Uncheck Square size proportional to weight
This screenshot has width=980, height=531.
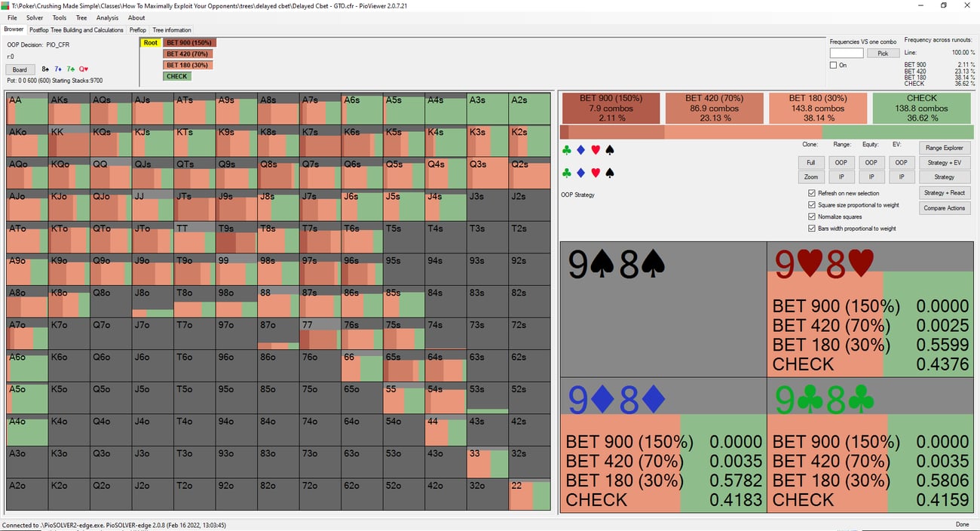[x=812, y=204]
